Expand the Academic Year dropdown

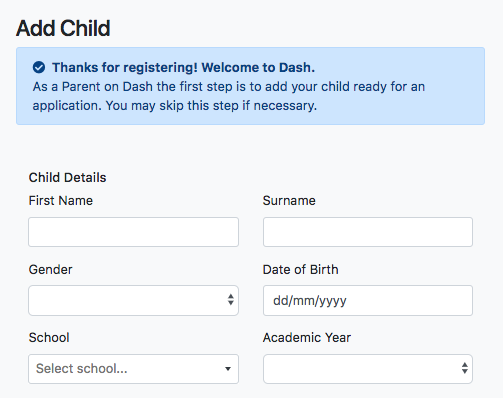(x=368, y=369)
